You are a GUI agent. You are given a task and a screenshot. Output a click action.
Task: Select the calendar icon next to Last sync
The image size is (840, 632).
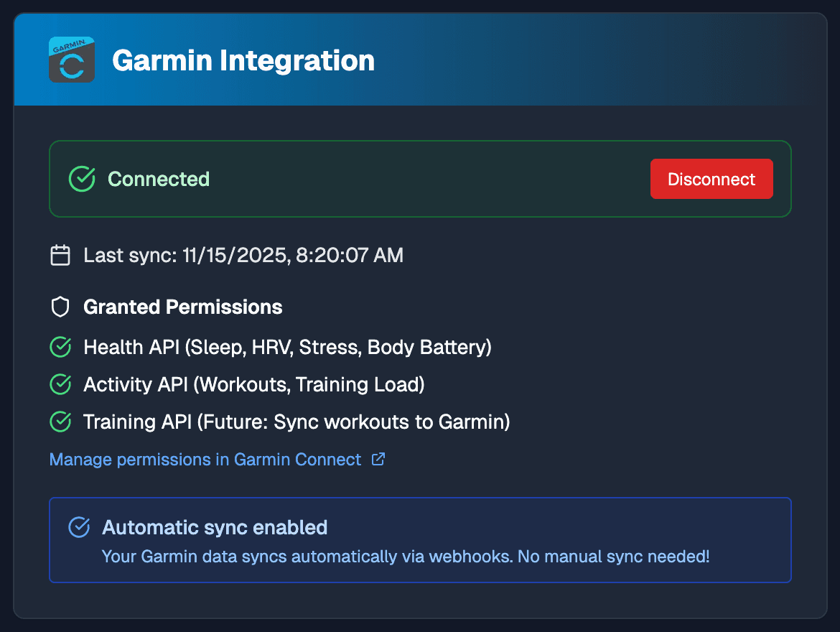pos(60,255)
